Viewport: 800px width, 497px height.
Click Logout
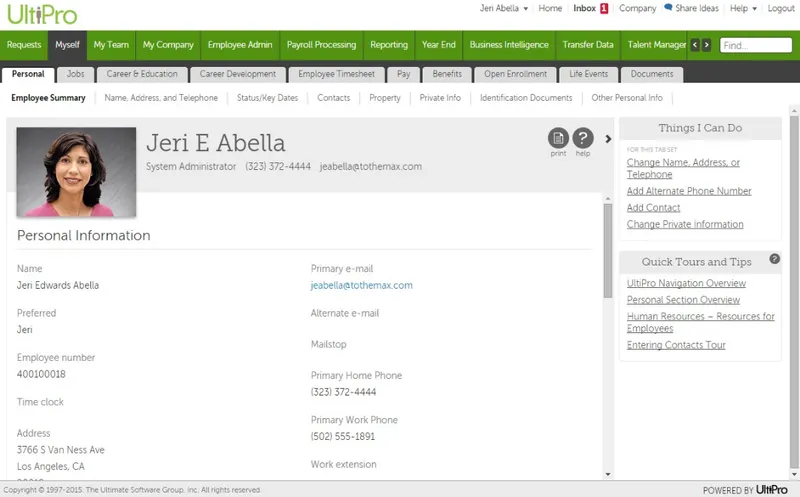tap(781, 8)
